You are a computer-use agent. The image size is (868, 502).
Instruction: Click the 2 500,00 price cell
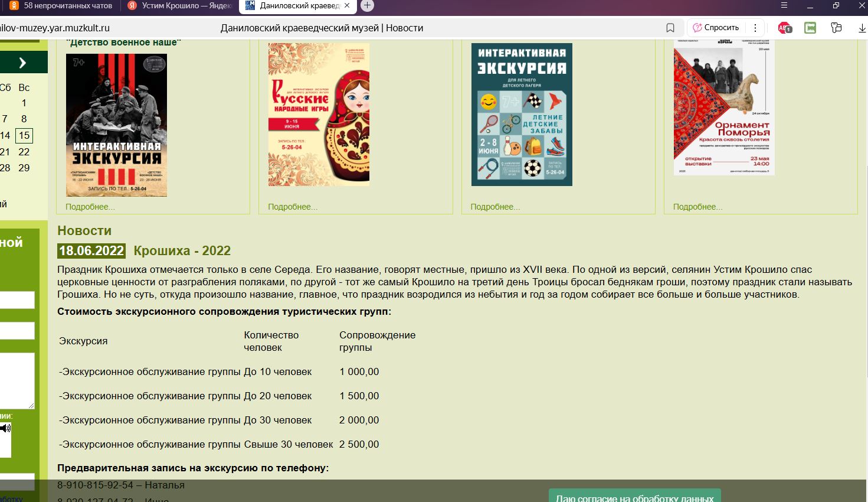pyautogui.click(x=359, y=444)
